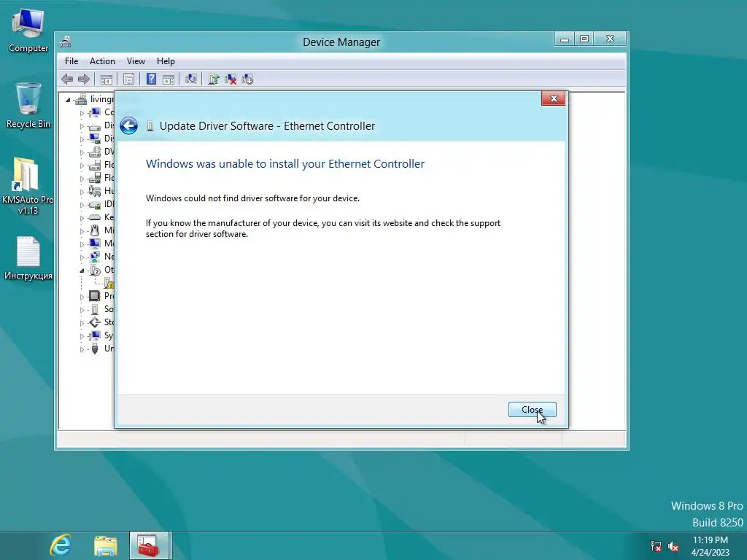Image resolution: width=747 pixels, height=560 pixels.
Task: Select the Network adapters category icon
Action: [x=95, y=257]
